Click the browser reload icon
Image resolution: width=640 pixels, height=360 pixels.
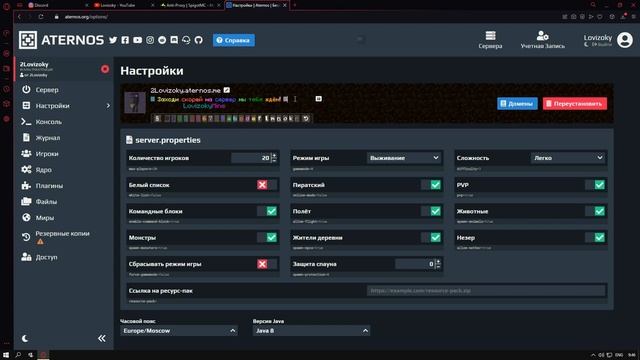tap(41, 17)
